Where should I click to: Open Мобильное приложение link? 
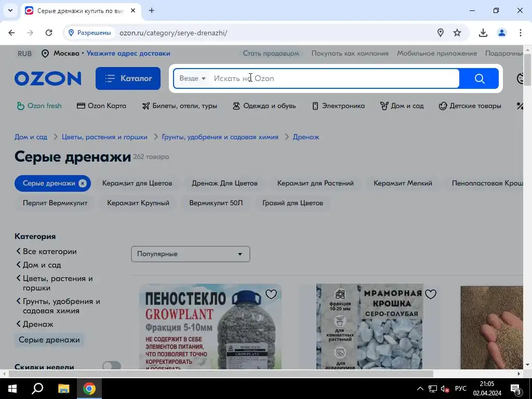[x=436, y=54]
